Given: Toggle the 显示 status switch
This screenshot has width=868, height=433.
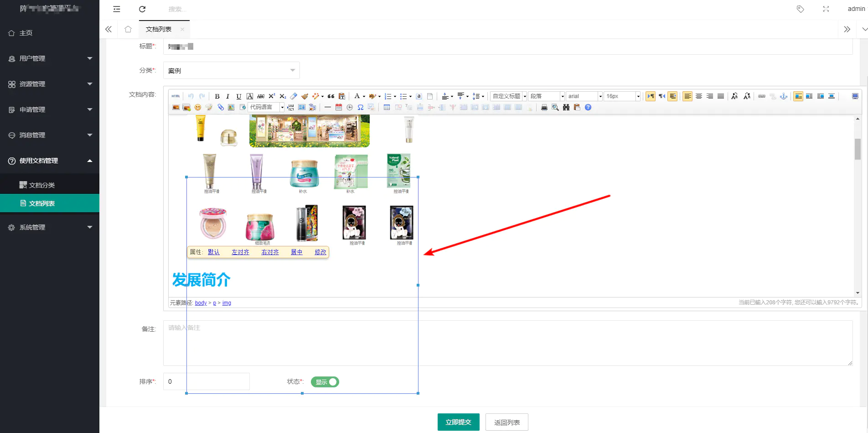Looking at the screenshot, I should point(325,382).
